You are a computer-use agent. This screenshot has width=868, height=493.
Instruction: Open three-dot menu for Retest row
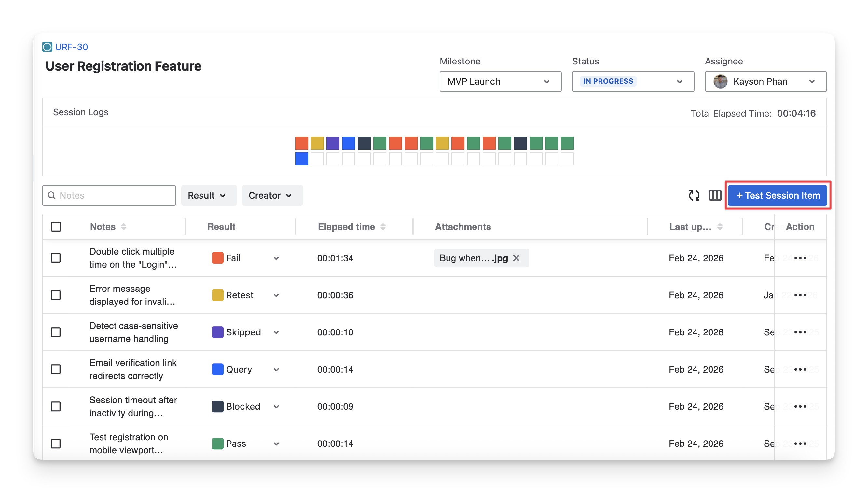click(800, 295)
